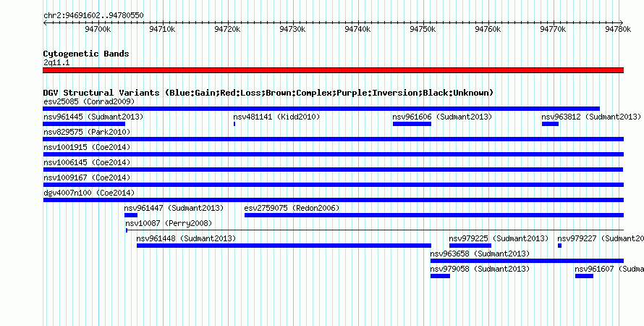Click the nsv829575 full-width variant bar
This screenshot has width=644, height=326.
333,139
